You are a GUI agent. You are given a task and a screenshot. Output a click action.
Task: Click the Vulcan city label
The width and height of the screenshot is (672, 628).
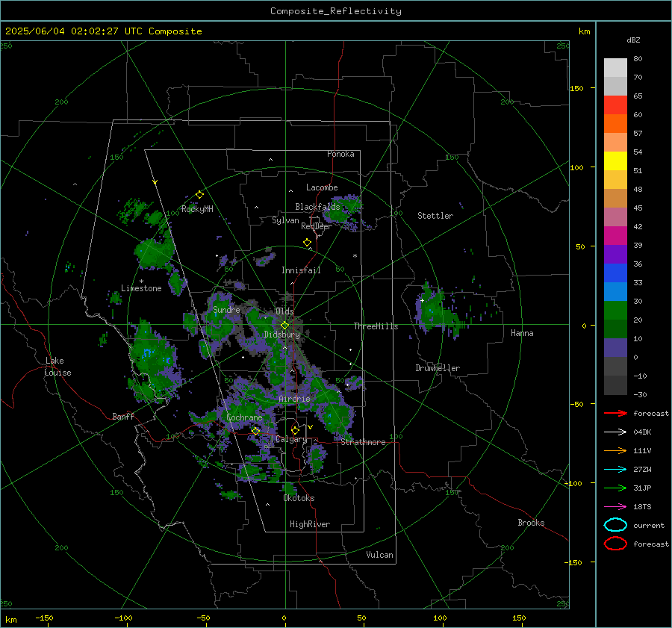(380, 555)
